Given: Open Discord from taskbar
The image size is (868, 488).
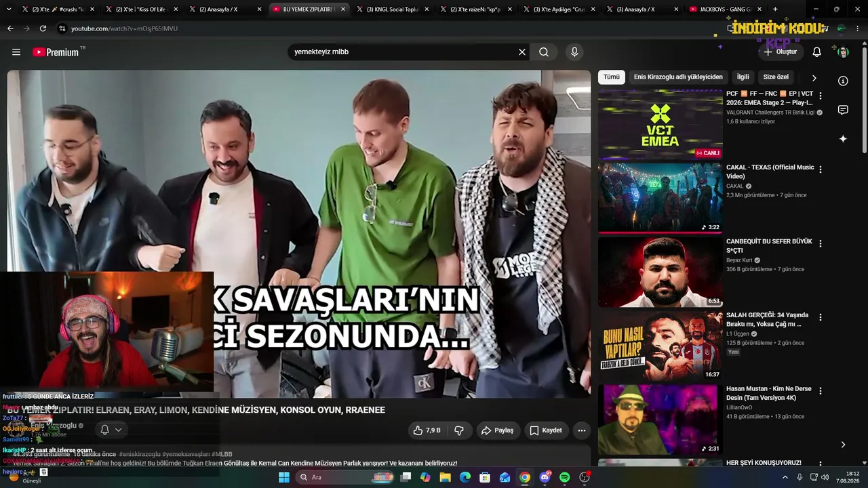Looking at the screenshot, I should click(x=545, y=477).
